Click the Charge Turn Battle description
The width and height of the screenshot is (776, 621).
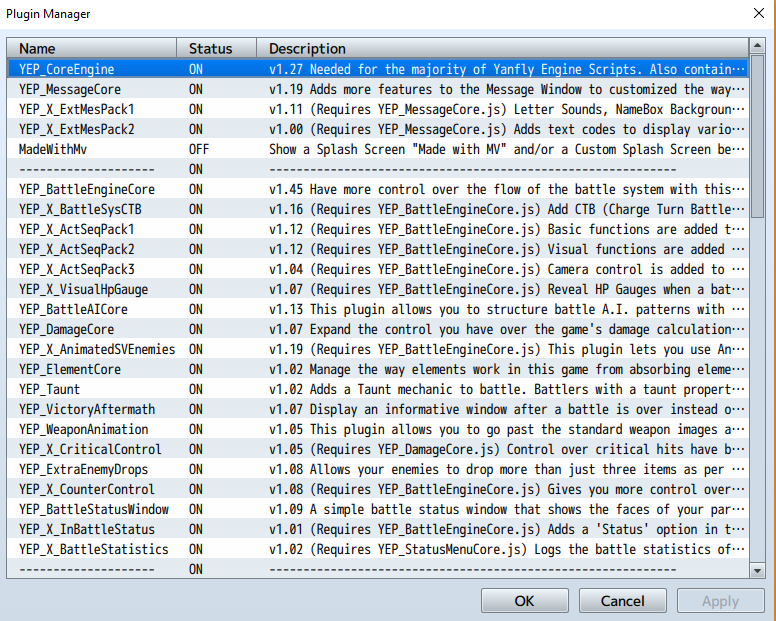tap(507, 209)
